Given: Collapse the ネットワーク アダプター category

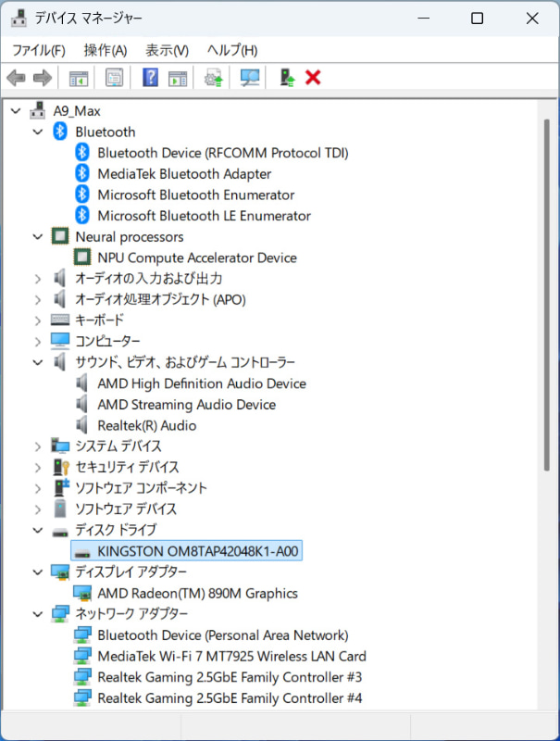Looking at the screenshot, I should coord(38,614).
